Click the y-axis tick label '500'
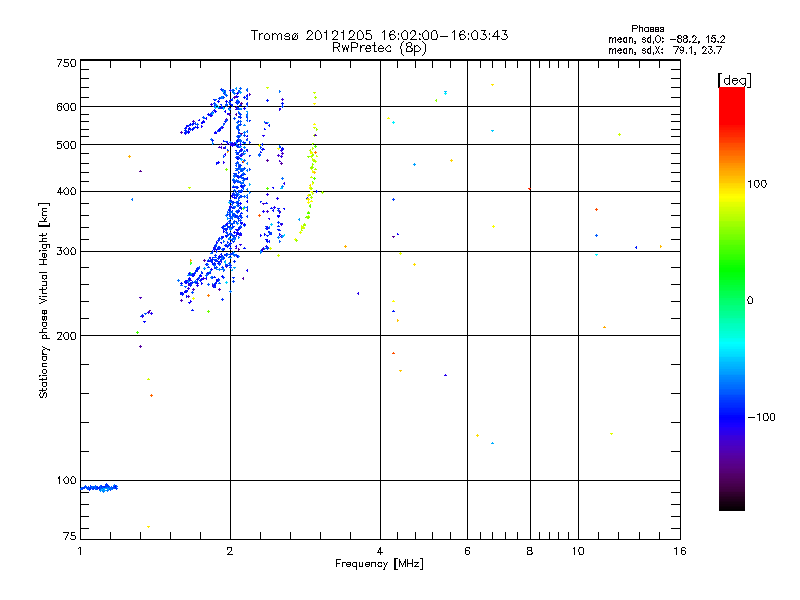This screenshot has width=800, height=600. tap(66, 145)
